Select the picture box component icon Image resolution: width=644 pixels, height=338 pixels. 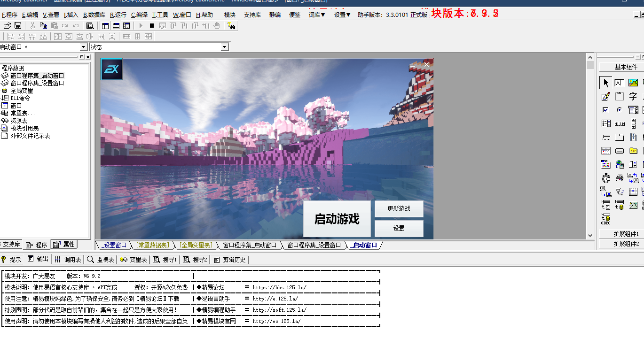point(633,83)
